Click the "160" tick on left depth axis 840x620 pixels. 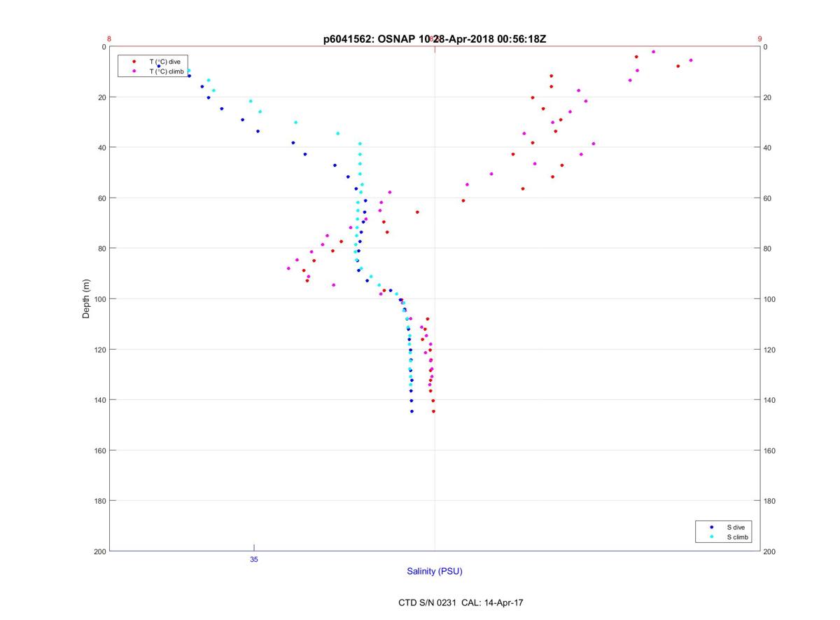(99, 450)
